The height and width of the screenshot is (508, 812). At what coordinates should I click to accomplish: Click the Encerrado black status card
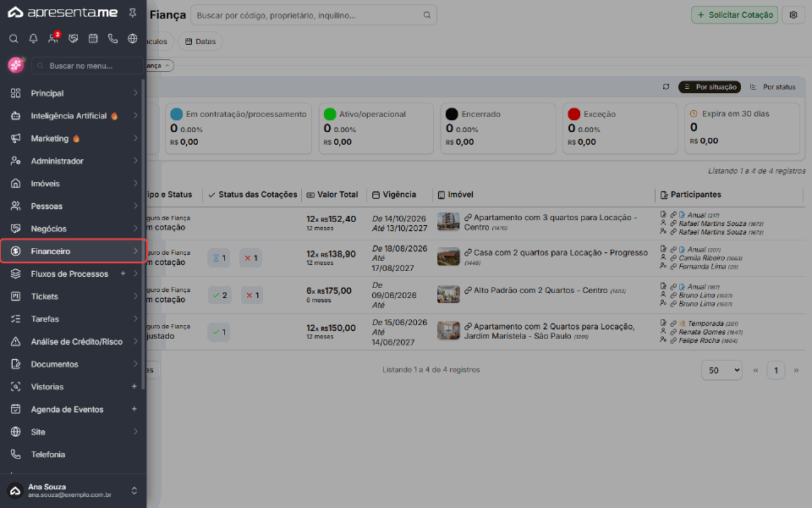[498, 128]
